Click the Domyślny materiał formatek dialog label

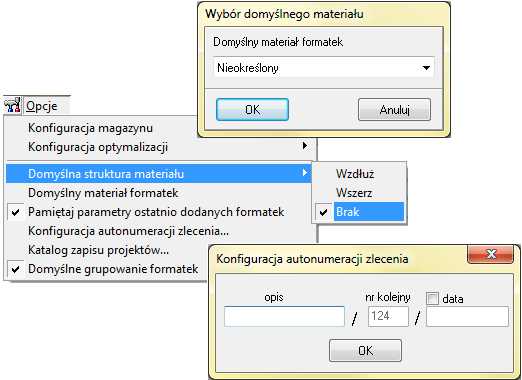pos(278,42)
